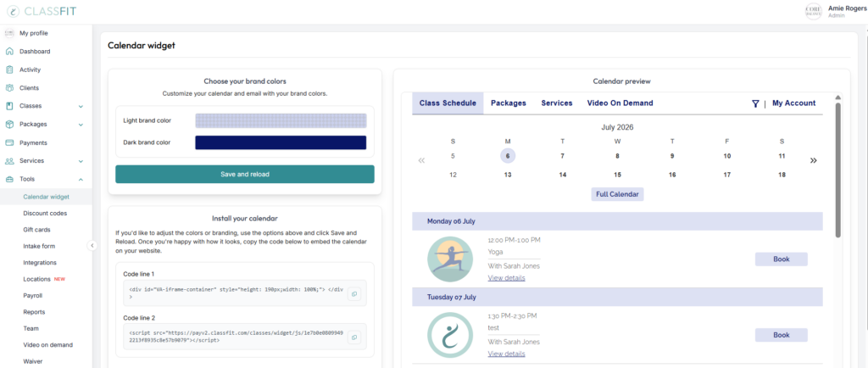The image size is (868, 368).
Task: Click the Monday 06 July header
Action: 617,221
